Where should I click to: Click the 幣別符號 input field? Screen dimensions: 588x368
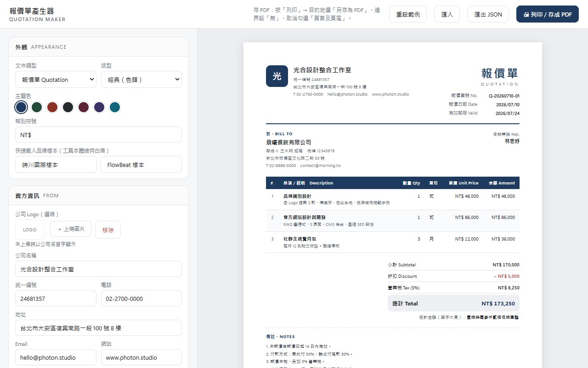[98, 135]
